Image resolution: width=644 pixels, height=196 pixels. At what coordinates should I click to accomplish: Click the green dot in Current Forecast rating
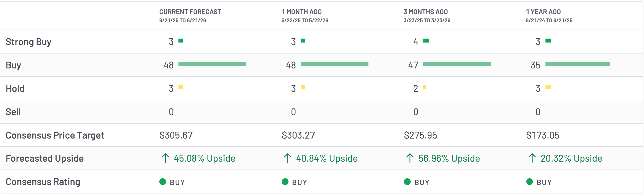click(163, 182)
